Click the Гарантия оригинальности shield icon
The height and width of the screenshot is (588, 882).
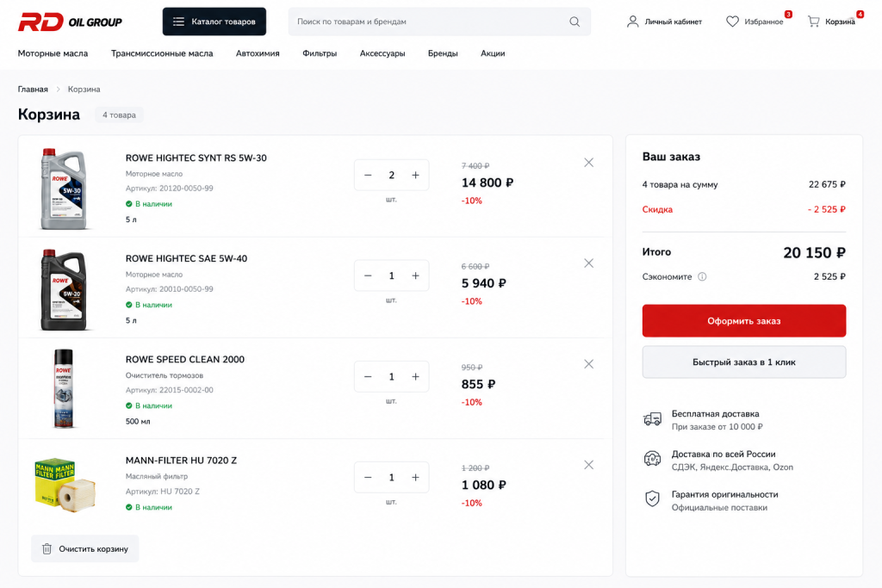point(653,498)
